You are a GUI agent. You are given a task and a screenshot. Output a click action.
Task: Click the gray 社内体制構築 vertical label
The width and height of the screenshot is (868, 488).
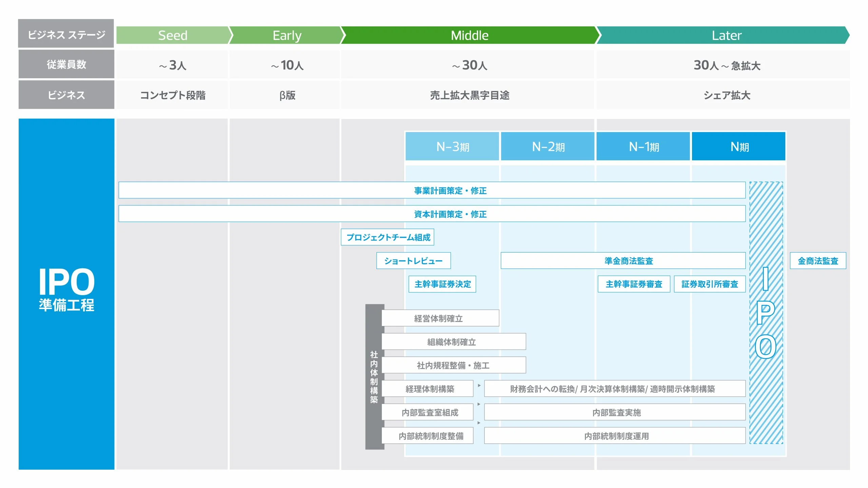pos(374,377)
